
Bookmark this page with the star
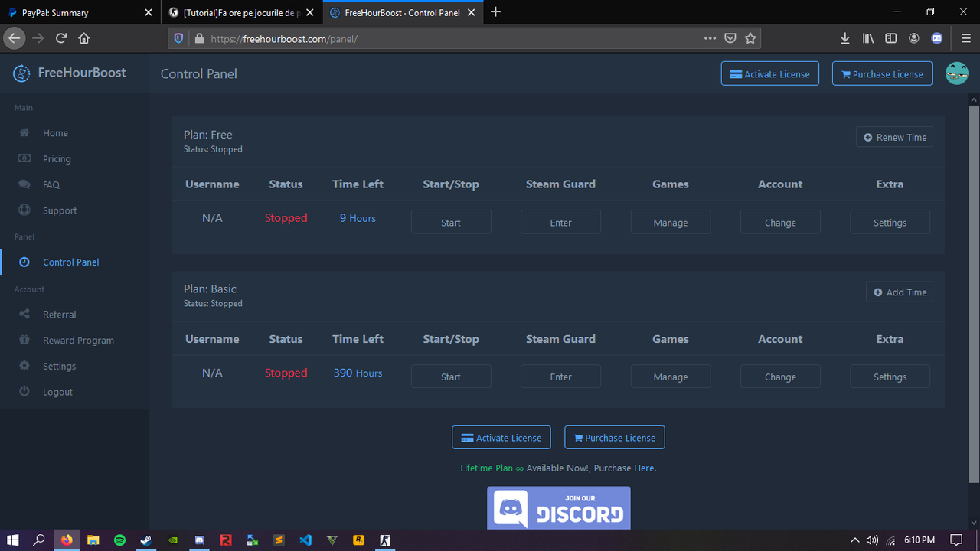pos(750,38)
